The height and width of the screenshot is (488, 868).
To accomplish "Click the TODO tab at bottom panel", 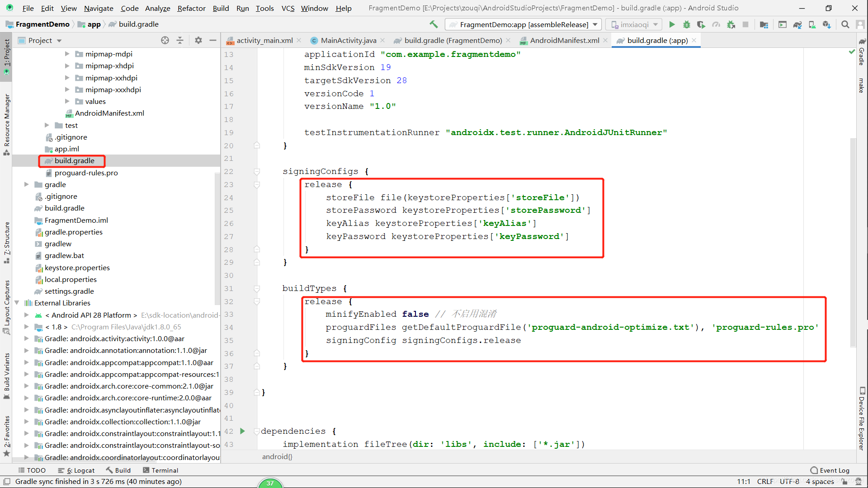I will (x=33, y=470).
